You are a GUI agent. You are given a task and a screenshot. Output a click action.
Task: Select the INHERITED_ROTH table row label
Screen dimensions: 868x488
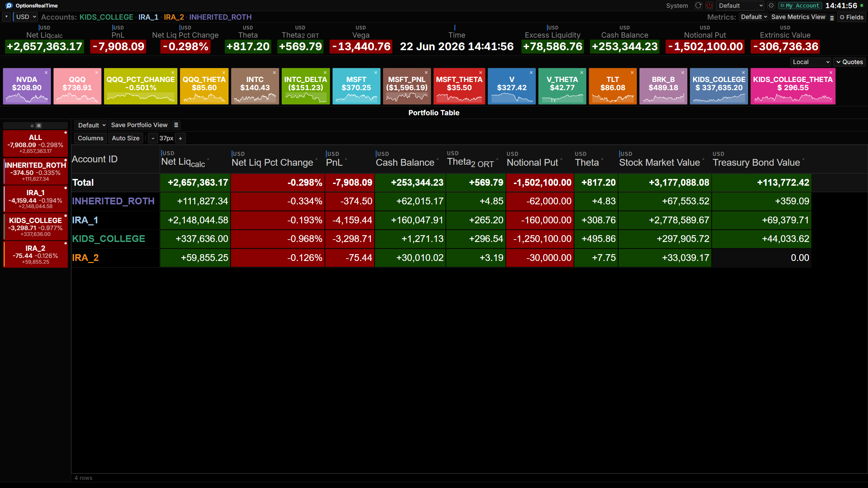point(113,201)
